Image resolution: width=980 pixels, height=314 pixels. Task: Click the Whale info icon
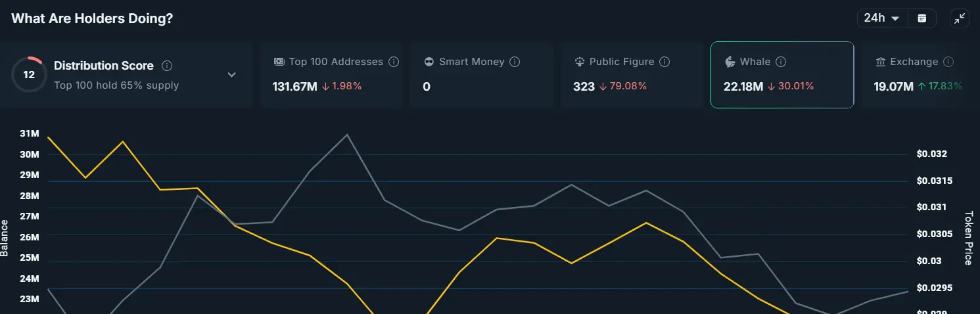click(781, 62)
